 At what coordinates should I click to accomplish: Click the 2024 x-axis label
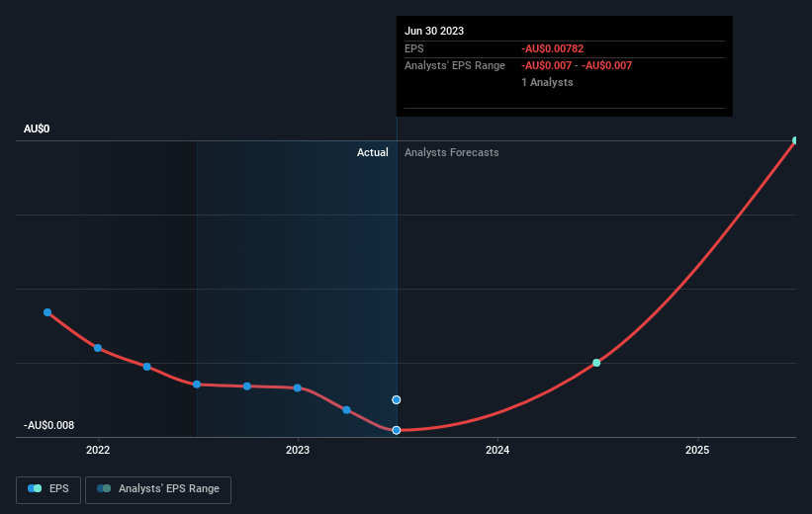tap(497, 450)
